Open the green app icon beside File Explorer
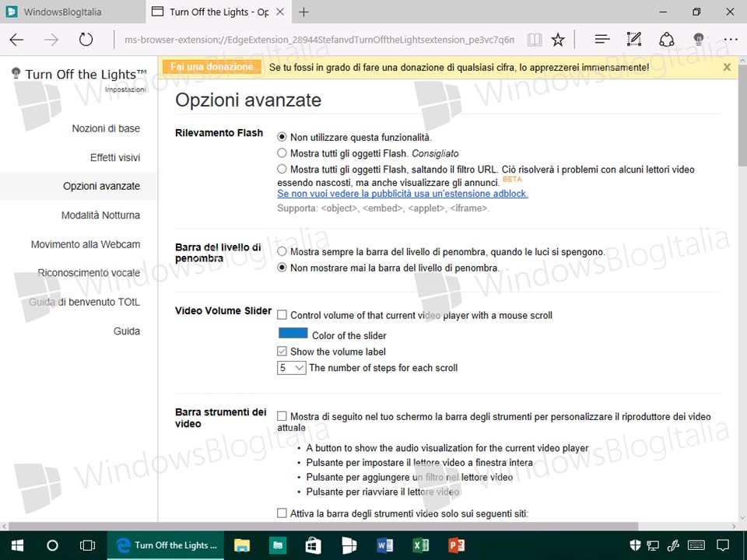The height and width of the screenshot is (560, 747). click(277, 545)
